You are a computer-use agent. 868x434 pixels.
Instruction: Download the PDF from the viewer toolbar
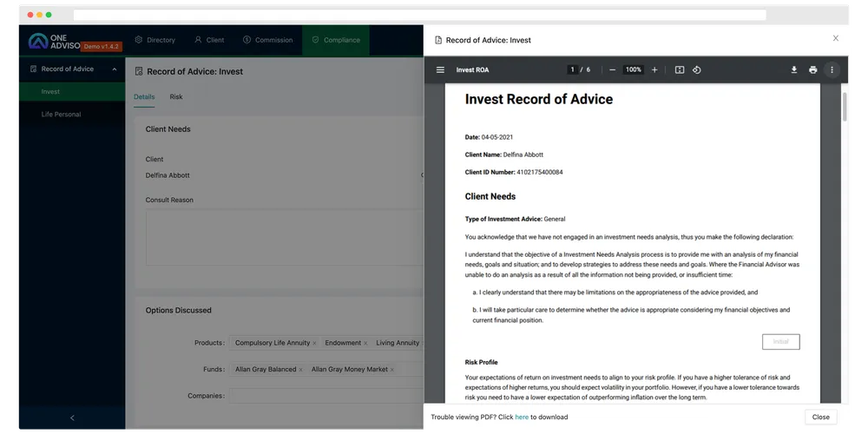point(794,69)
